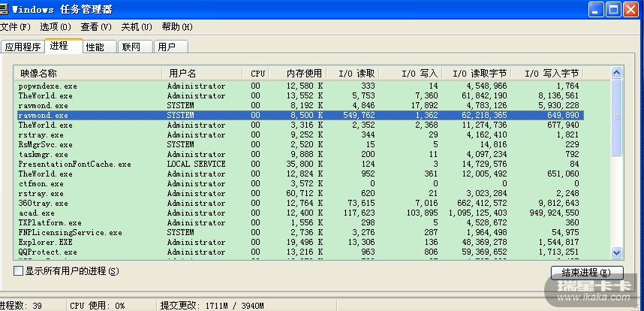Select rstray.exe using 60,712 K memory
The width and height of the screenshot is (644, 311).
(x=301, y=194)
